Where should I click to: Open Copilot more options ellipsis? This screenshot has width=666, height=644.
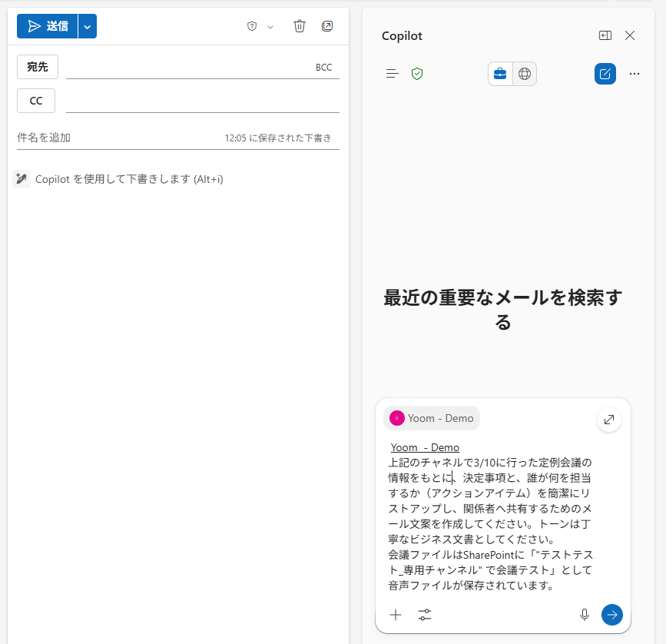[635, 74]
